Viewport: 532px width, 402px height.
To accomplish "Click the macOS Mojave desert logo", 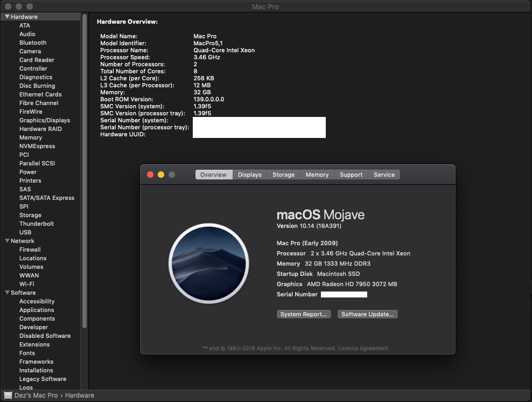I will [x=209, y=264].
